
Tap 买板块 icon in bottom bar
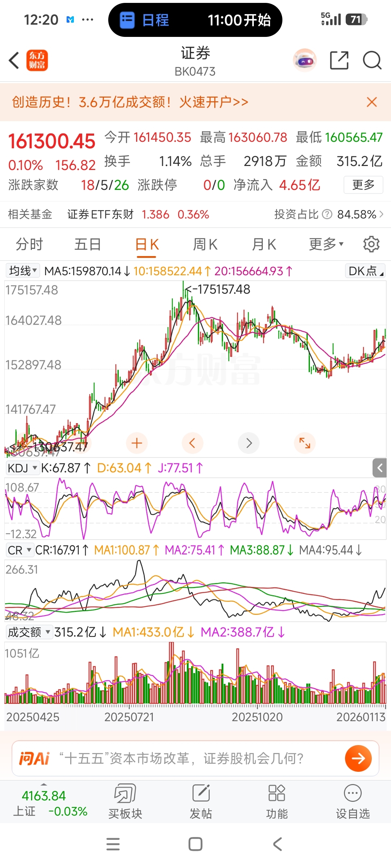[125, 801]
